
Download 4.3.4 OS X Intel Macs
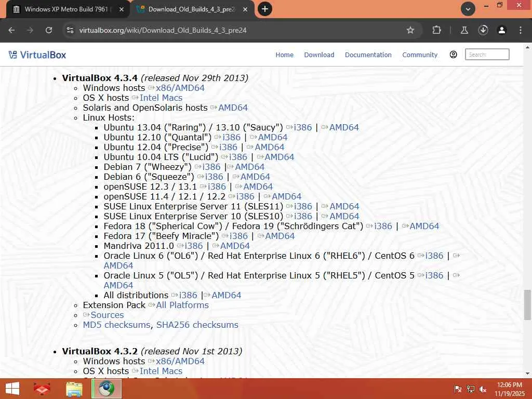click(161, 98)
